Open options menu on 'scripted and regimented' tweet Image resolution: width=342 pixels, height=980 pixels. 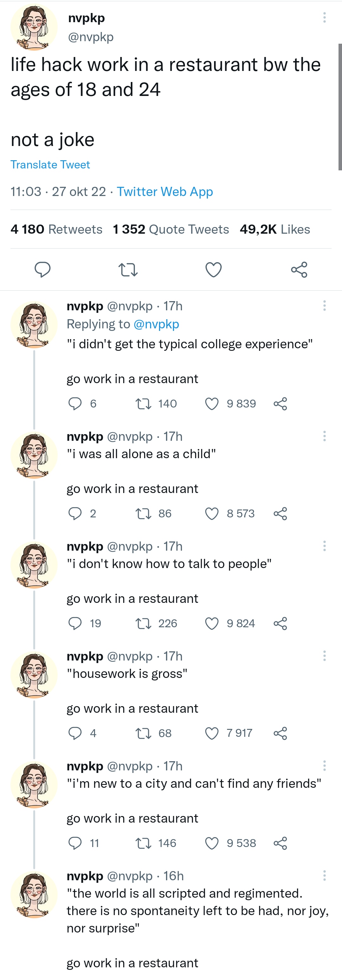pyautogui.click(x=324, y=876)
